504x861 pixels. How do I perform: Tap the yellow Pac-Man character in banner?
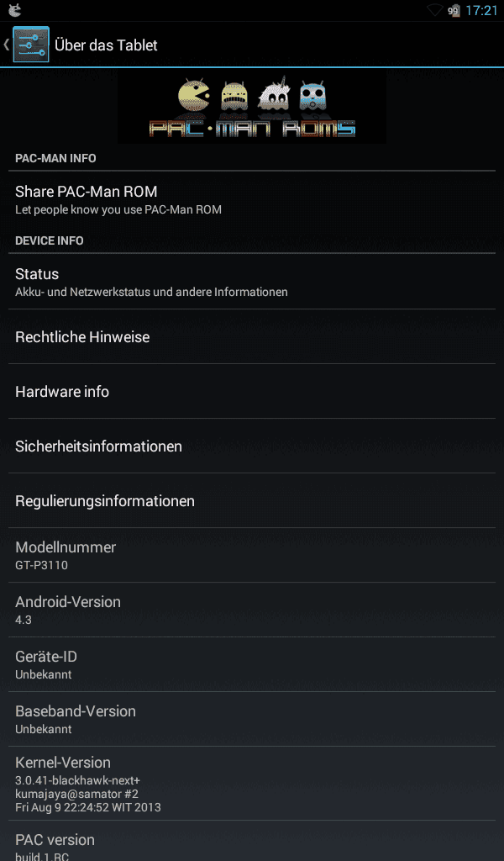click(194, 96)
